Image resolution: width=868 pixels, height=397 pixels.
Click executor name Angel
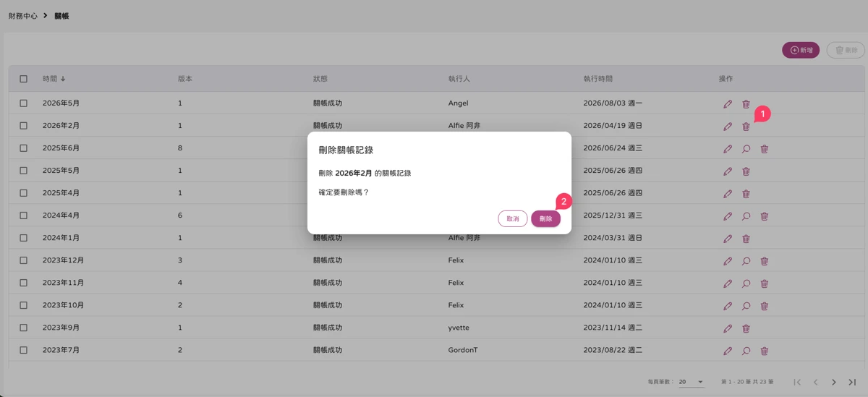tap(459, 103)
